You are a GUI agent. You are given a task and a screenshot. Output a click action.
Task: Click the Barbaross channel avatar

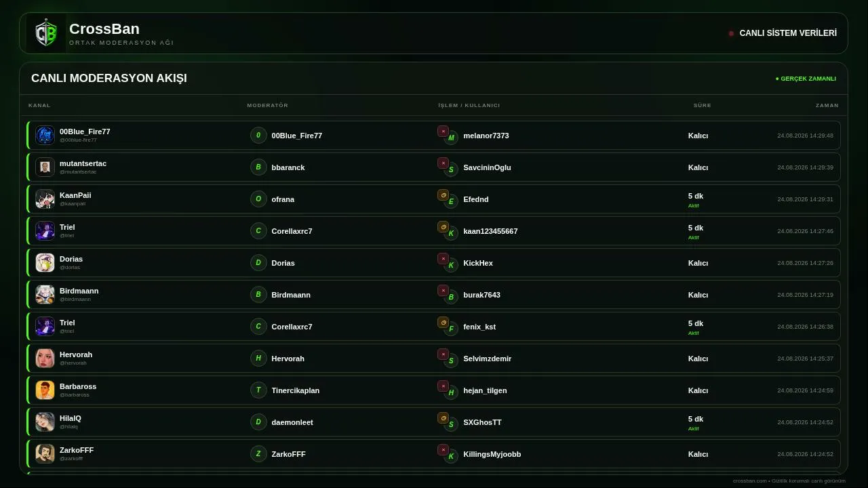[x=45, y=390]
